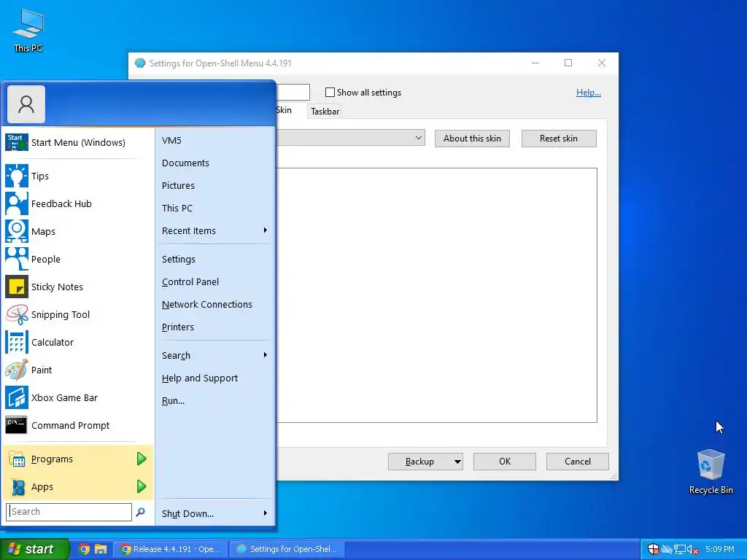
Task: Expand Shut Down options arrow
Action: point(266,513)
